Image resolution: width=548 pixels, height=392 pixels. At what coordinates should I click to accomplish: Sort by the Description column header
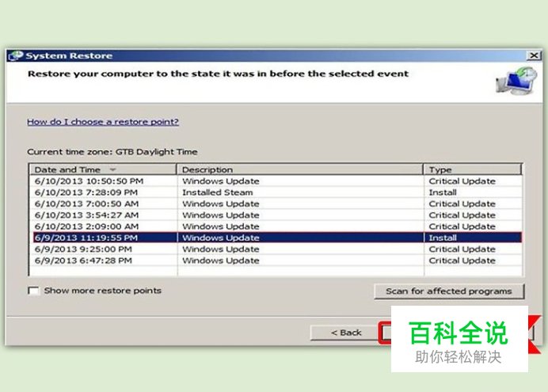[x=300, y=169]
